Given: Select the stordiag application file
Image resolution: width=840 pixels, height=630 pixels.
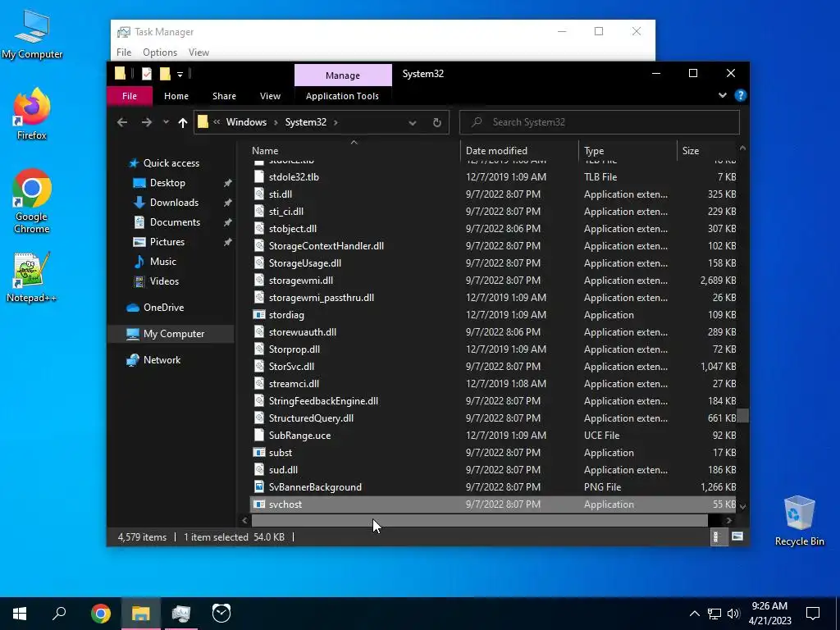Looking at the screenshot, I should (x=493, y=314).
